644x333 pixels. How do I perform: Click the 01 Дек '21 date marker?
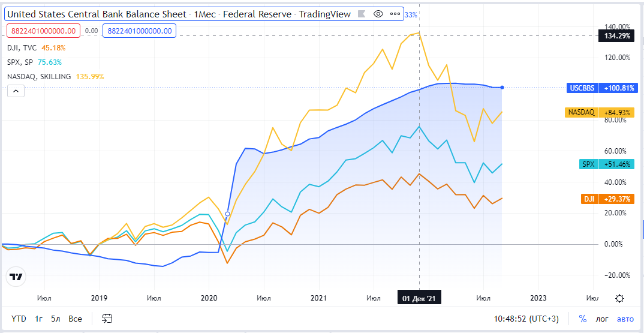(x=419, y=298)
